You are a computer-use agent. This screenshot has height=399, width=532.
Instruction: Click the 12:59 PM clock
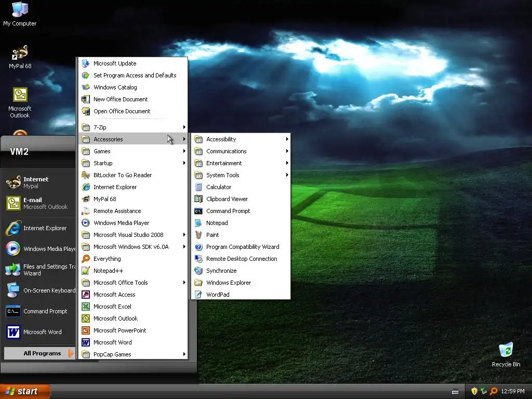coord(513,391)
